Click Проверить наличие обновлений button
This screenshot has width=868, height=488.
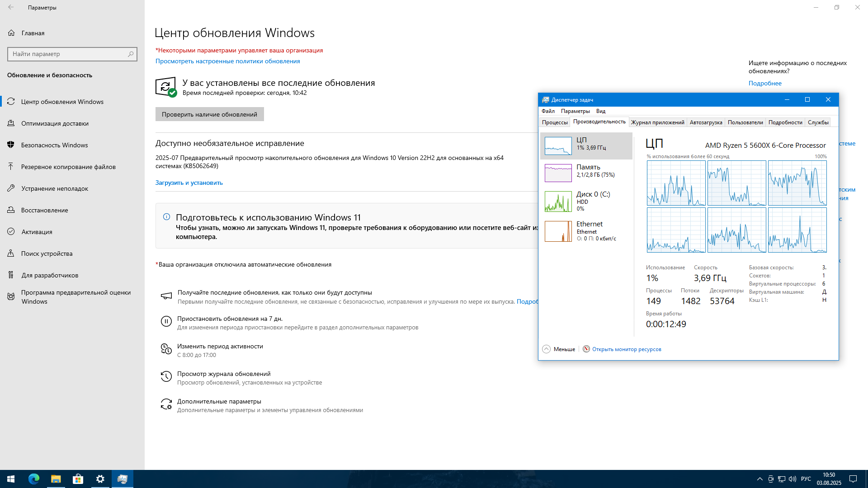(209, 114)
